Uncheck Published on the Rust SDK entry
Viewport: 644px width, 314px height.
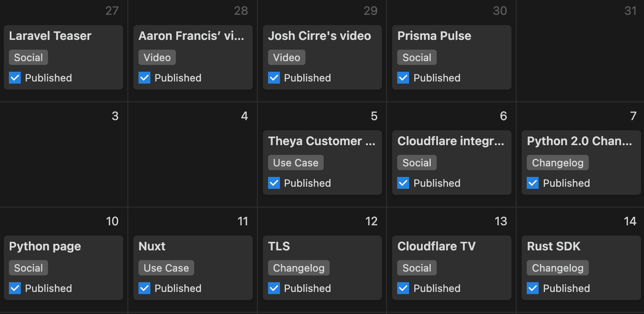tap(532, 288)
